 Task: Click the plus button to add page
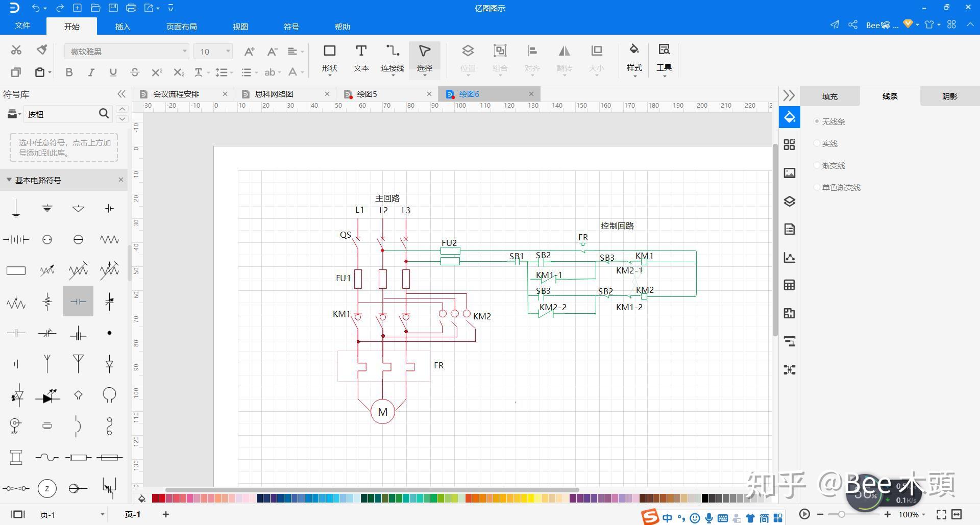pyautogui.click(x=165, y=514)
